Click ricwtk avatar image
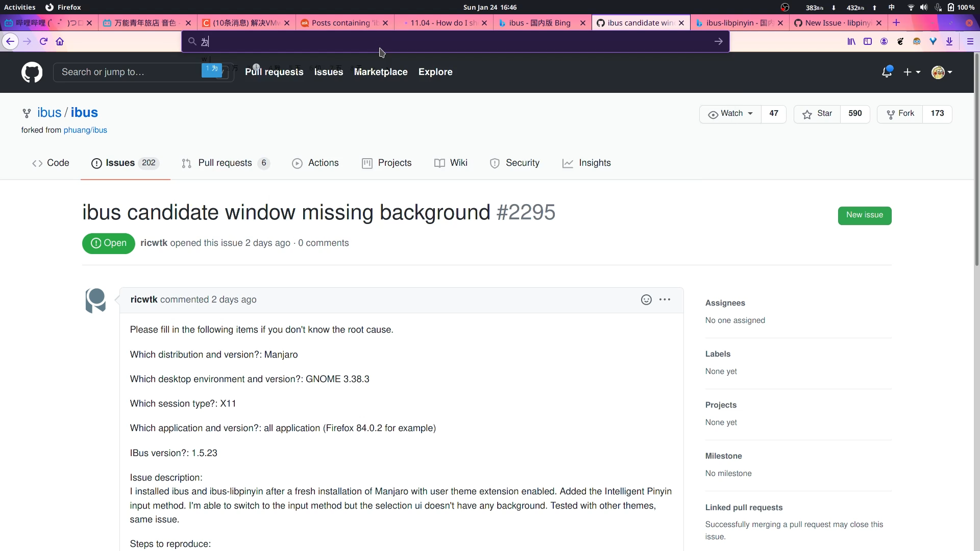This screenshot has height=551, width=980. click(95, 300)
